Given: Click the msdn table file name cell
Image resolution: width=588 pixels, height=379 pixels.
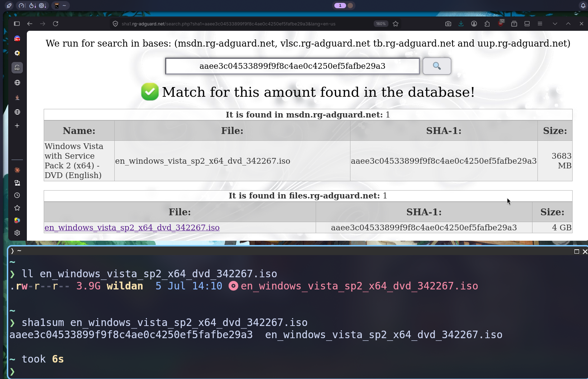Looking at the screenshot, I should pyautogui.click(x=232, y=161).
